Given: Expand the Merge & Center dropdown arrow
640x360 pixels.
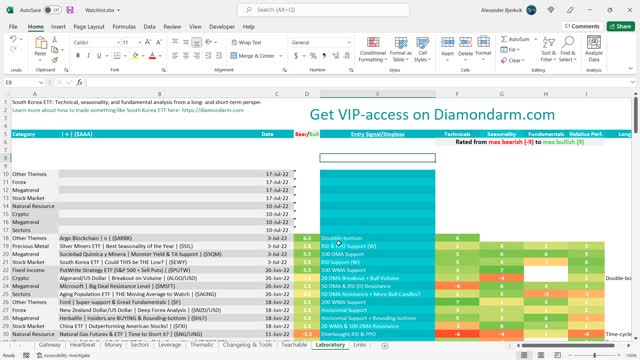Looking at the screenshot, I should 281,56.
